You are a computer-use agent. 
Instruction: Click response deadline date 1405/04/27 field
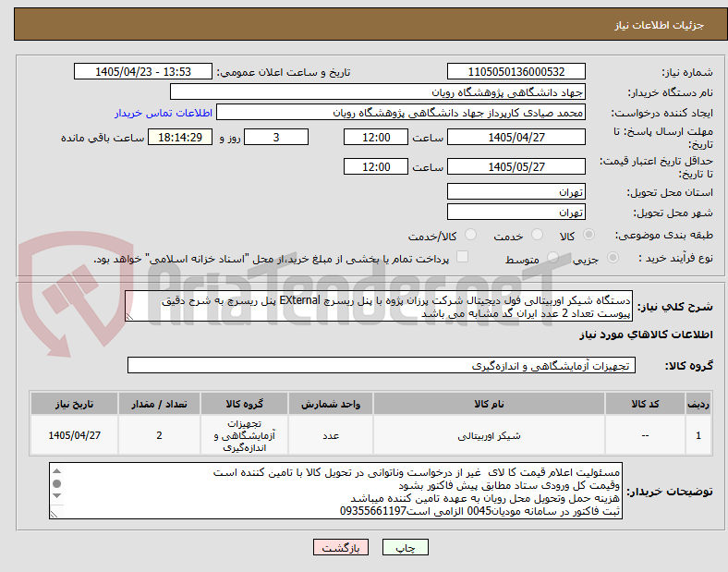point(516,137)
